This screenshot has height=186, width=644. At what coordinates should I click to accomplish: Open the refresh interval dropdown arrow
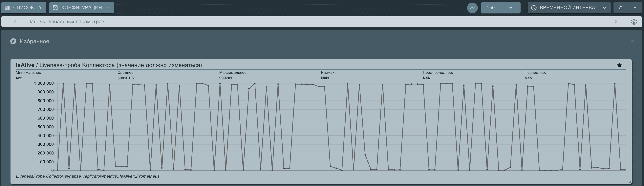click(635, 8)
